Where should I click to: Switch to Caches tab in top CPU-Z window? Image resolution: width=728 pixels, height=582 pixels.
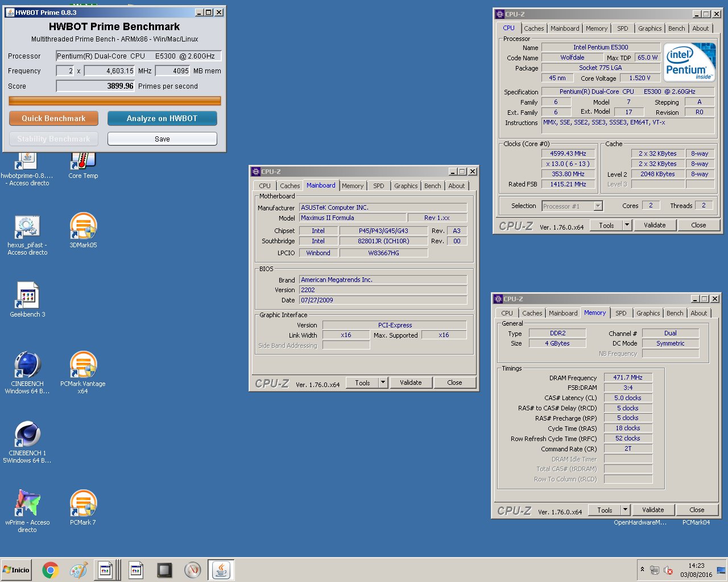click(x=534, y=28)
